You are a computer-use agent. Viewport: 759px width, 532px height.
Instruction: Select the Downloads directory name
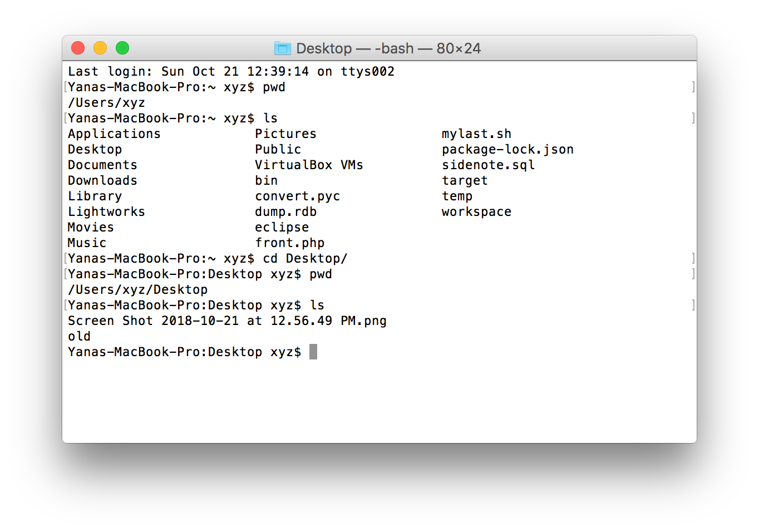click(102, 180)
